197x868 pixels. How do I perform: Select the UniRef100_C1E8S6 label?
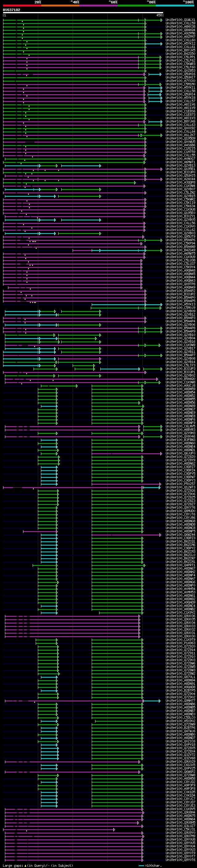point(180,111)
